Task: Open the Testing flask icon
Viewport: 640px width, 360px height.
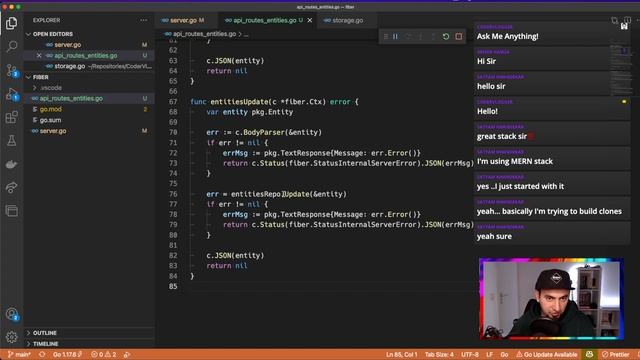Action: (11, 141)
